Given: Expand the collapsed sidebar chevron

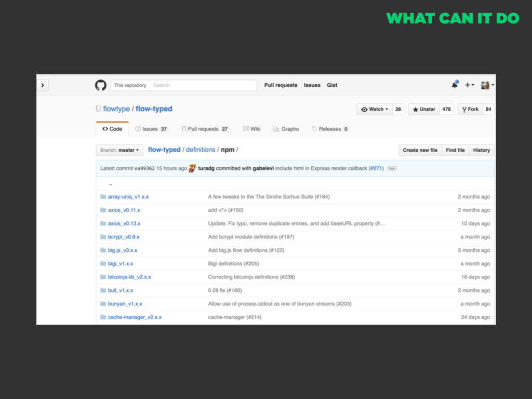Looking at the screenshot, I should pos(43,85).
